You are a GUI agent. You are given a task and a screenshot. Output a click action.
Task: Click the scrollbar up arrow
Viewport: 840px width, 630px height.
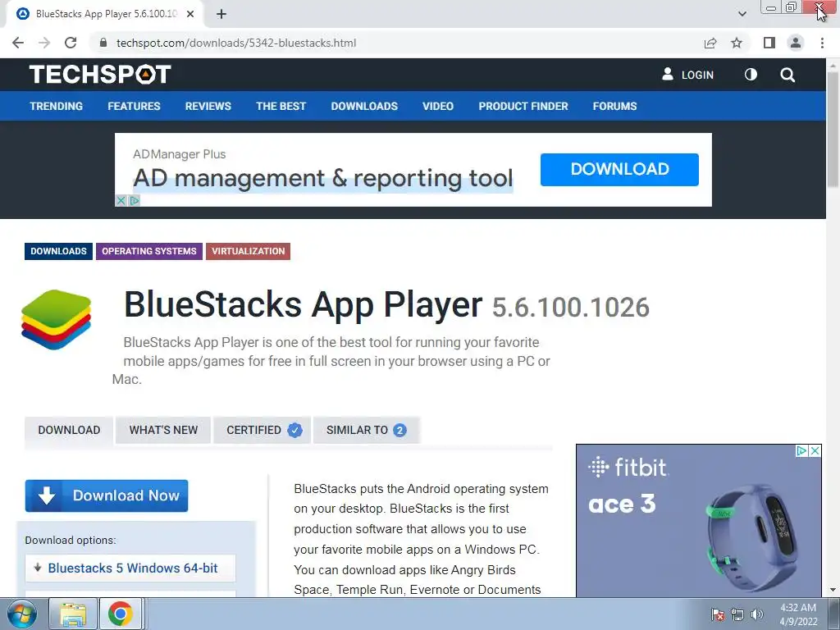(x=833, y=64)
